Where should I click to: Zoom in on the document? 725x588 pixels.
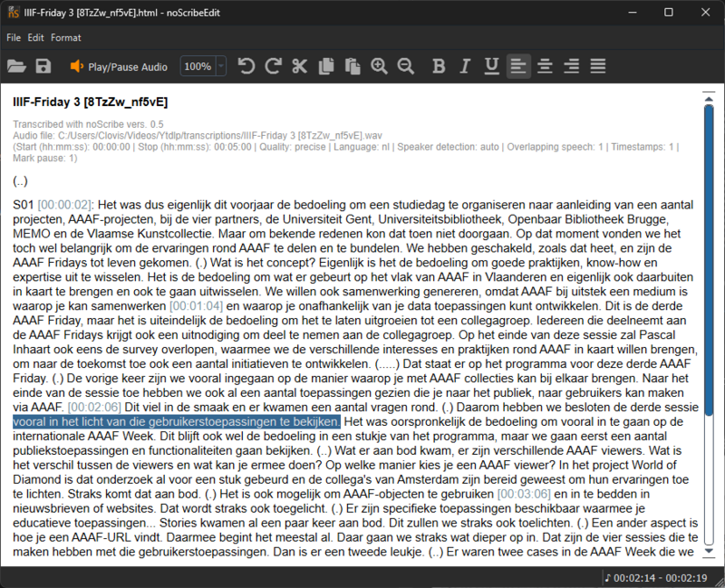(x=379, y=65)
